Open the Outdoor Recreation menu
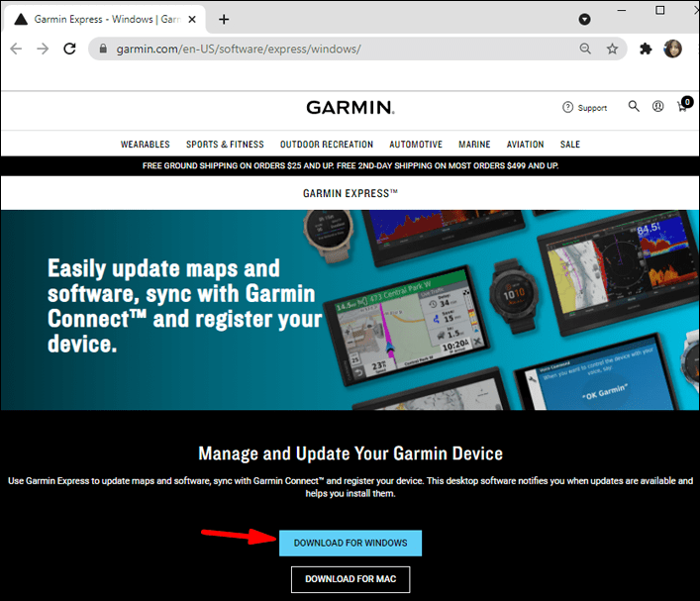 (327, 145)
